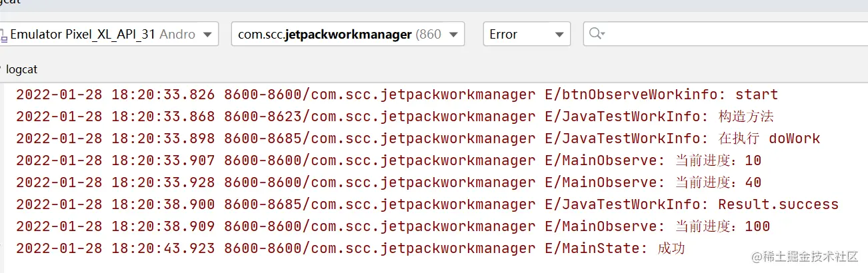Click the search magnifier icon
868x273 pixels.
point(597,34)
